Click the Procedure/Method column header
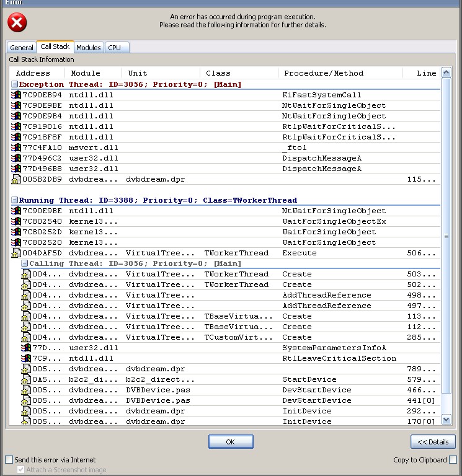 pos(340,73)
